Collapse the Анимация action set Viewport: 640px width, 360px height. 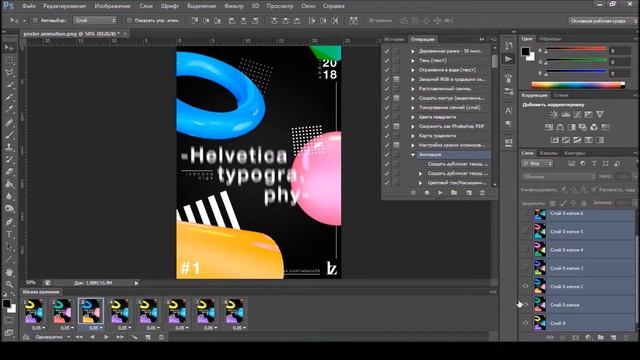[413, 155]
